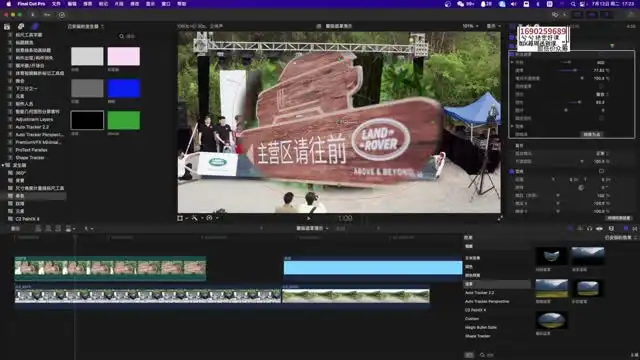Open the WeChat menu bar icon

[x=461, y=4]
